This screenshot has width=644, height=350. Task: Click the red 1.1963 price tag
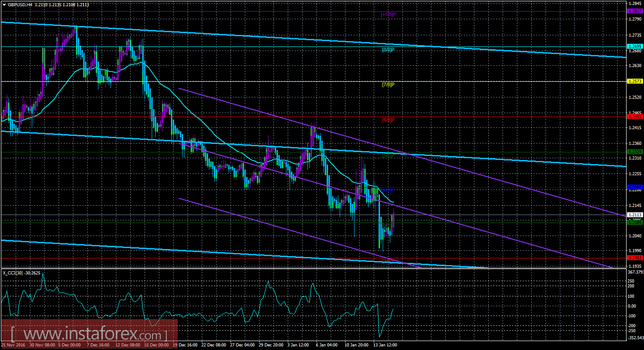pos(635,258)
